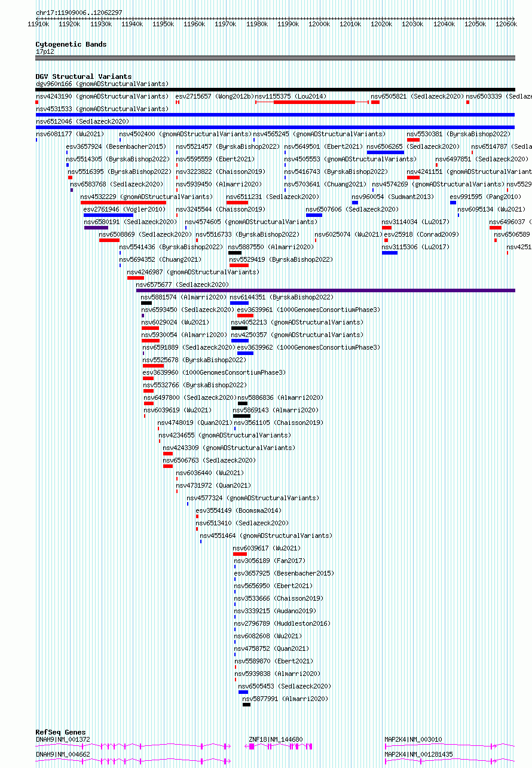This screenshot has width=532, height=768.
Task: Open nsv6511231 (Sedlazeck2020)
Action: (x=273, y=197)
